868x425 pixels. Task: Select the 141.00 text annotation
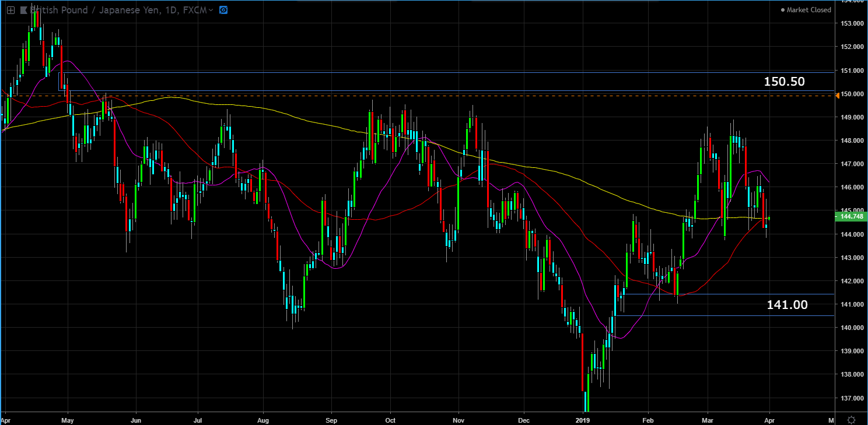click(787, 304)
